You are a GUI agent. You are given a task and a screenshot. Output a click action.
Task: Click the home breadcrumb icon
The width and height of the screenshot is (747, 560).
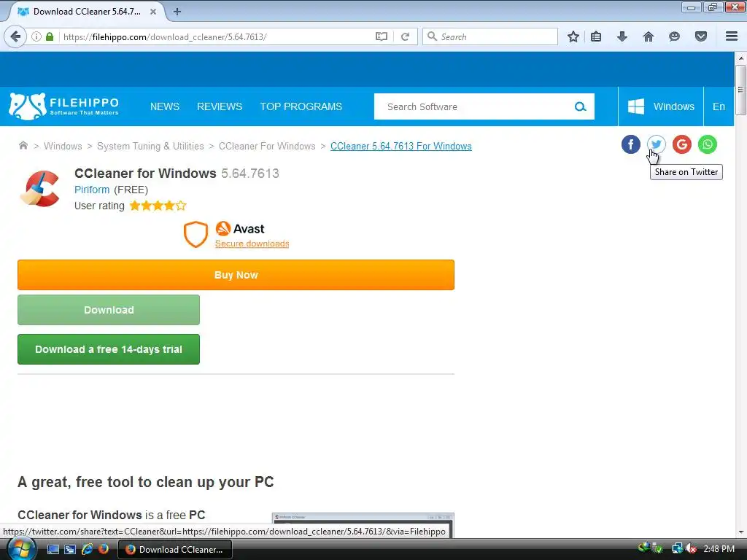pos(23,146)
